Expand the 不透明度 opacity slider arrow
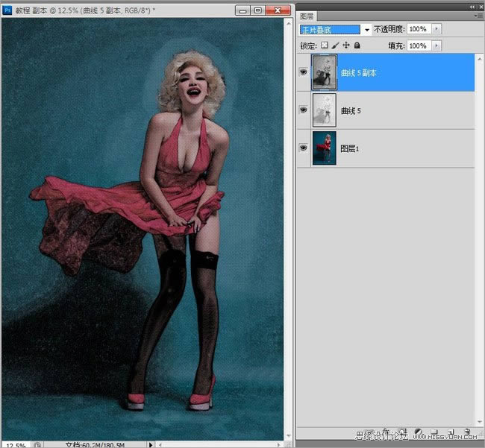485x448 pixels. pos(436,29)
